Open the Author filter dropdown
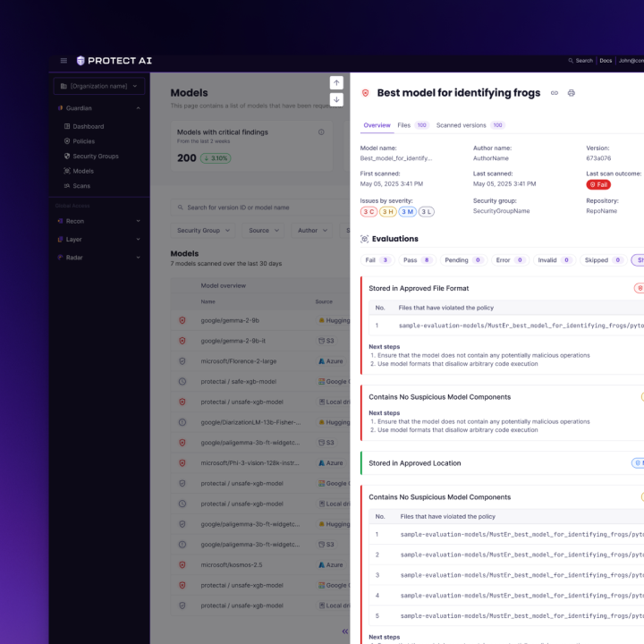 pos(312,231)
